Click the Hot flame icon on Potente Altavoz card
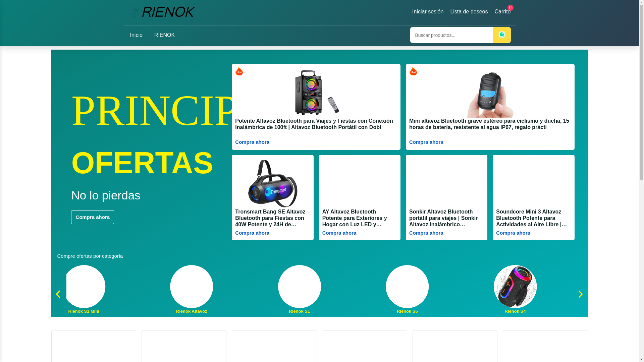The image size is (644, 362). 239,71
